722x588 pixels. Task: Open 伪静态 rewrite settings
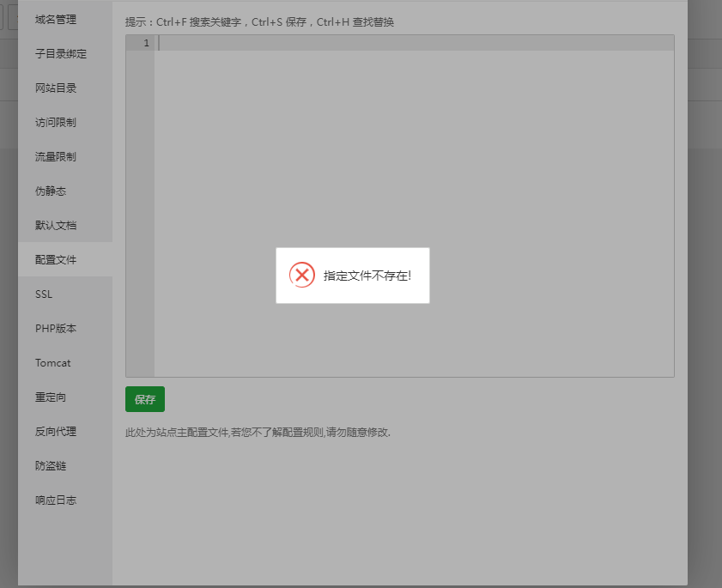[x=50, y=191]
